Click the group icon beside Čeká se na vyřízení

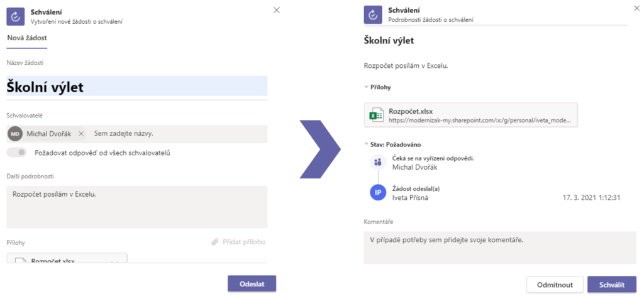378,162
